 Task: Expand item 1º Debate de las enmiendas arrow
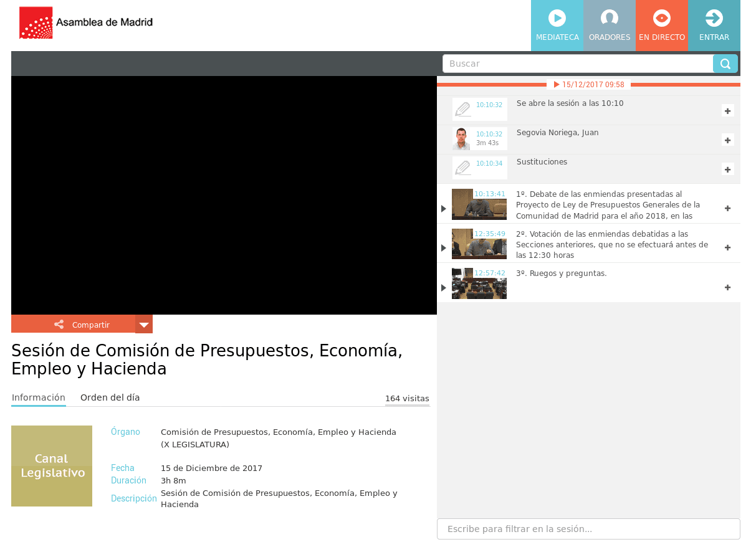point(444,208)
